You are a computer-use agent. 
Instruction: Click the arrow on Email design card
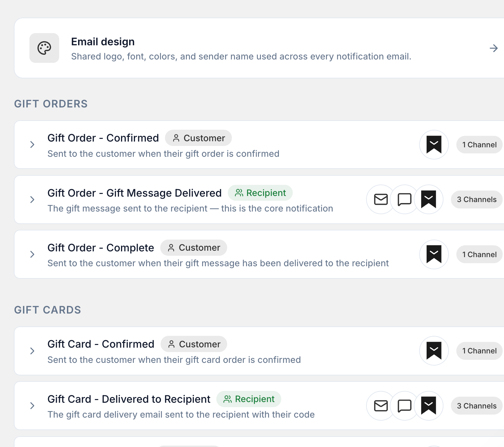(494, 48)
